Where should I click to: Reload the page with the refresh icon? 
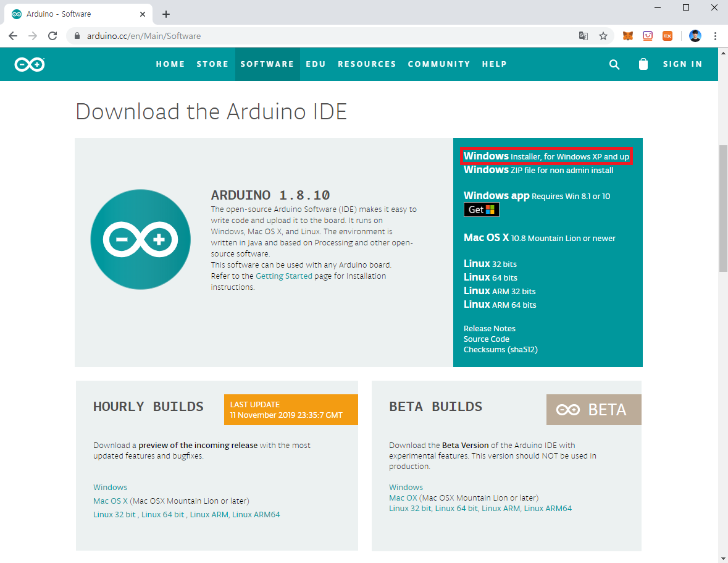(52, 36)
